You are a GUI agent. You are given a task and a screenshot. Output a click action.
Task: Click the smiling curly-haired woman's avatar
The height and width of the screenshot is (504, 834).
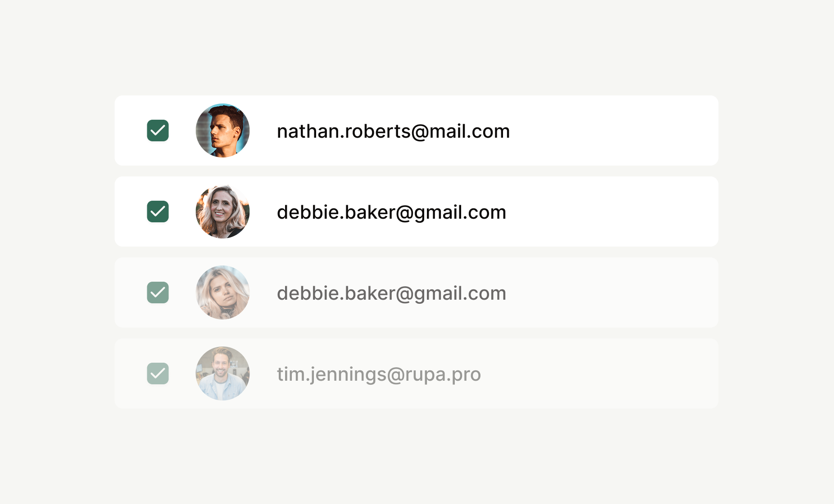(222, 211)
